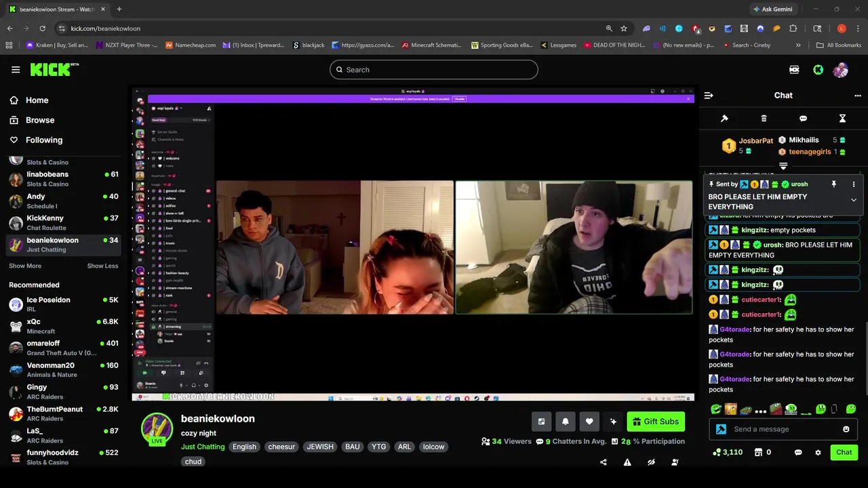Open the Kick hamburger sidebar menu
The height and width of the screenshot is (488, 868).
tap(16, 70)
